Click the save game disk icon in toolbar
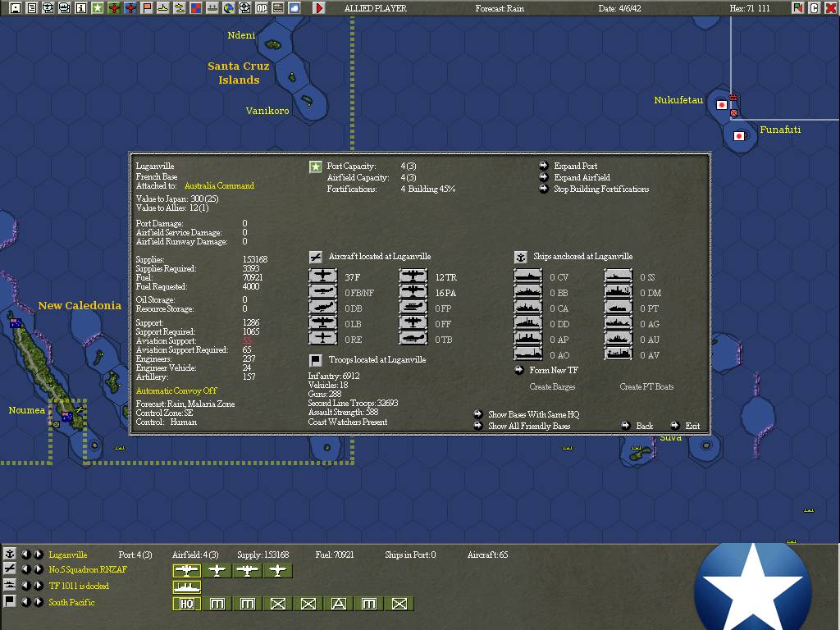Image resolution: width=840 pixels, height=630 pixels. click(16, 8)
